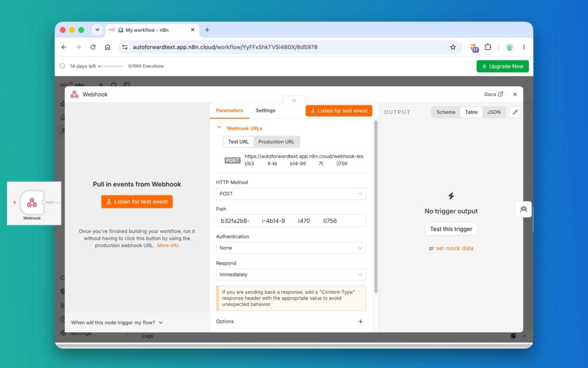Open the Chrome three-dot menu
588x368 pixels.
point(524,47)
